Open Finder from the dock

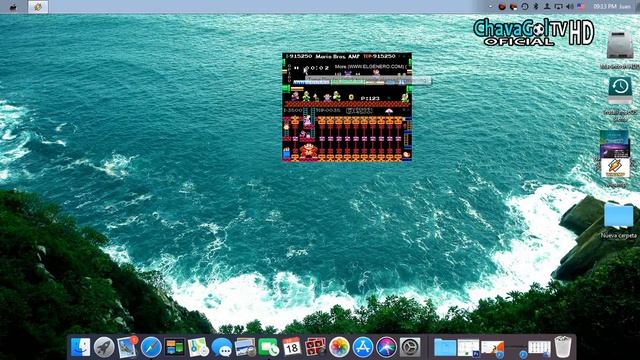coord(80,347)
